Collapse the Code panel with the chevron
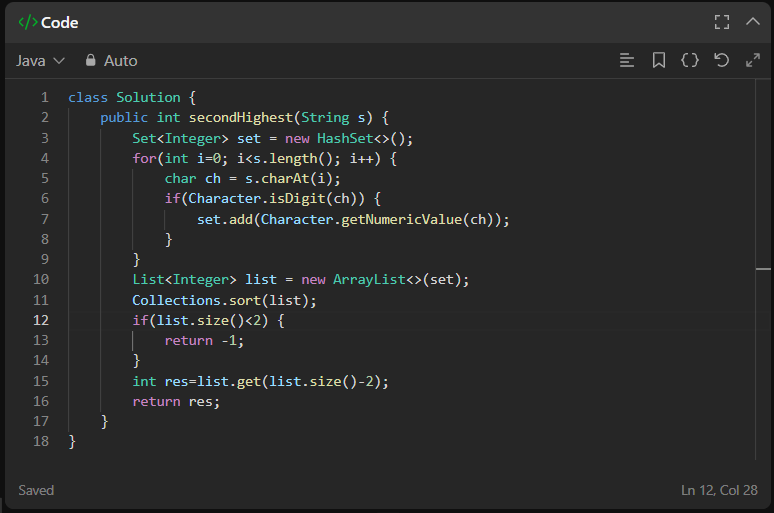This screenshot has width=774, height=513. coord(752,21)
